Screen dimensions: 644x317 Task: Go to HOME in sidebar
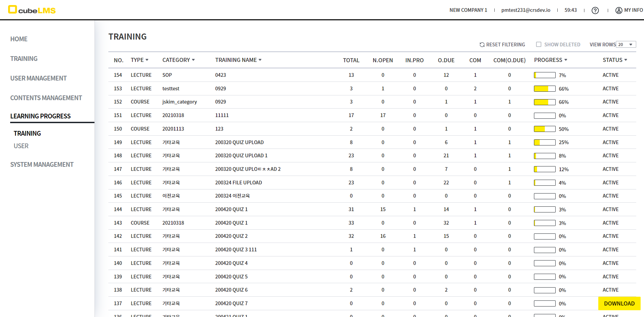[x=19, y=39]
